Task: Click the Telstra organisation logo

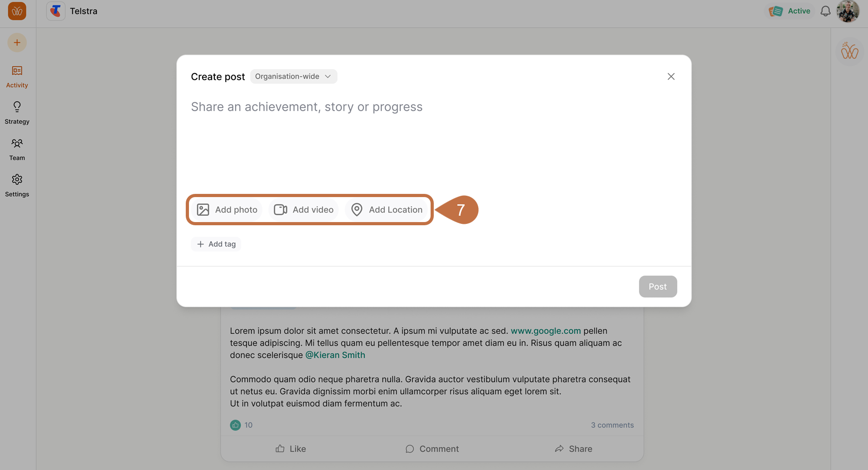Action: click(x=56, y=11)
